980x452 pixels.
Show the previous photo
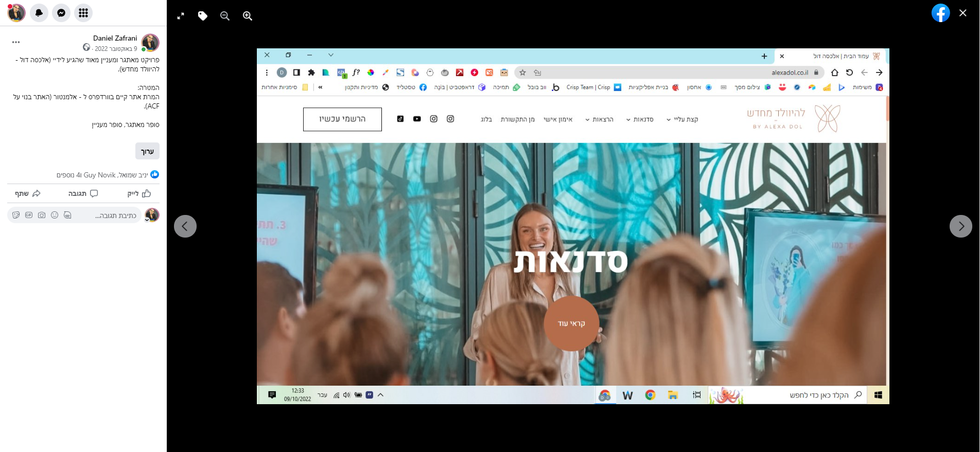pyautogui.click(x=185, y=226)
